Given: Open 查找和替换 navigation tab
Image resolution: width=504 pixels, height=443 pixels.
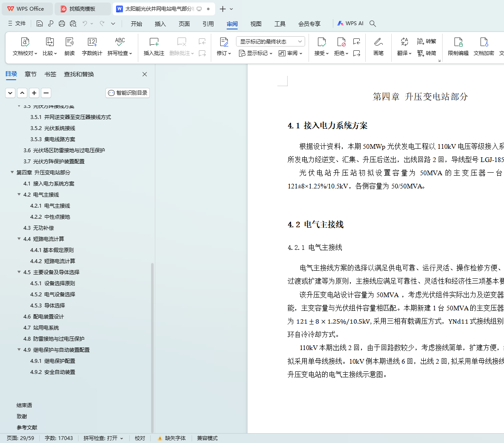Looking at the screenshot, I should 79,74.
